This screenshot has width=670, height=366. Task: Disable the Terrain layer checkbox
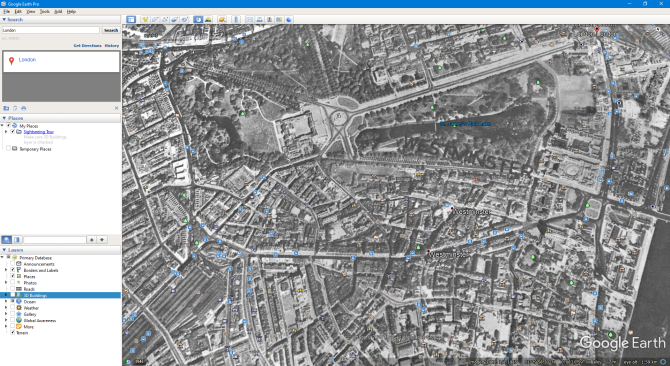13,333
